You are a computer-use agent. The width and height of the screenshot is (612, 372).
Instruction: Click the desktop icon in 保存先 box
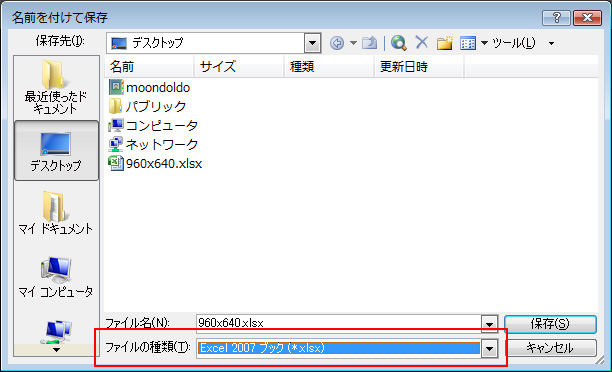[x=119, y=43]
